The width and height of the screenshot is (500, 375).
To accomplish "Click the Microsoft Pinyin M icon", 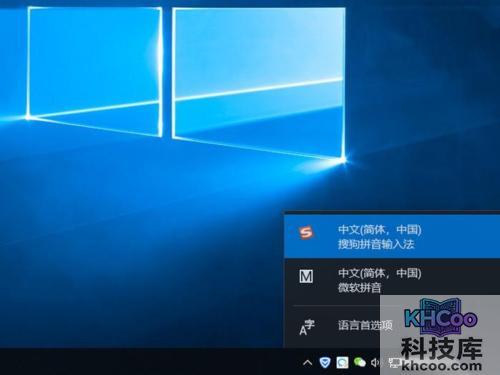I will 306,276.
